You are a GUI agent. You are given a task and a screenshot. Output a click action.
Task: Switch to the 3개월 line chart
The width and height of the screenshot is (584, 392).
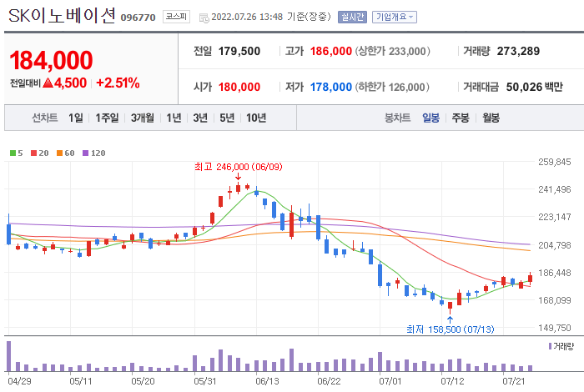click(143, 118)
